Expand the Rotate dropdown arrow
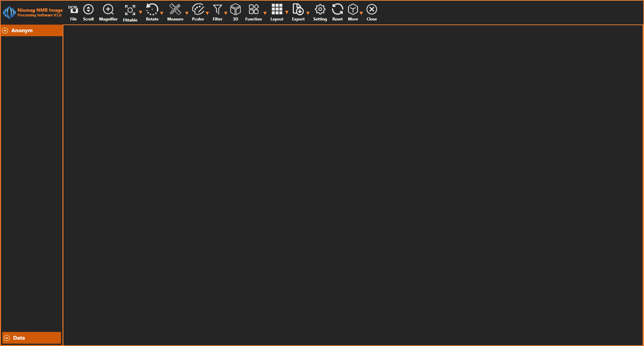Screen dimensions: 644x346 (162, 13)
